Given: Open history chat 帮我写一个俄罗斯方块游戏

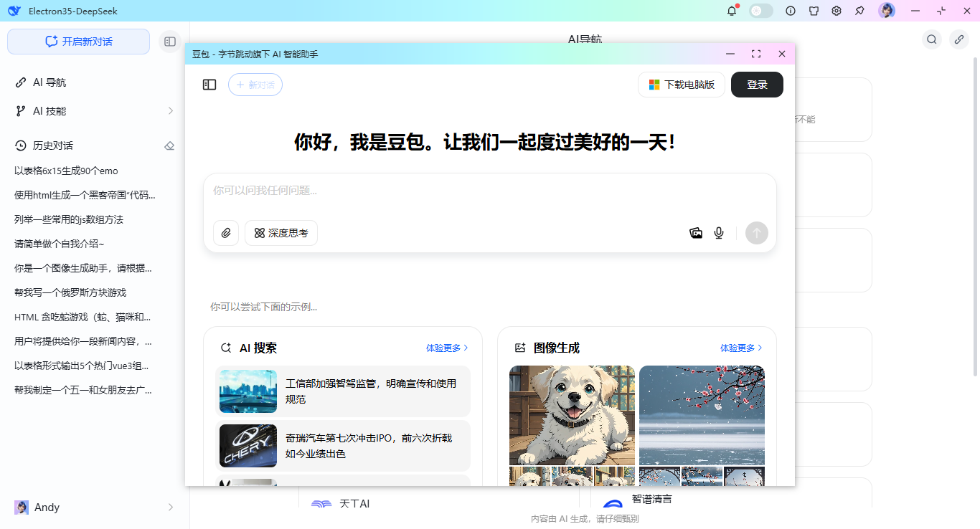Looking at the screenshot, I should 70,292.
